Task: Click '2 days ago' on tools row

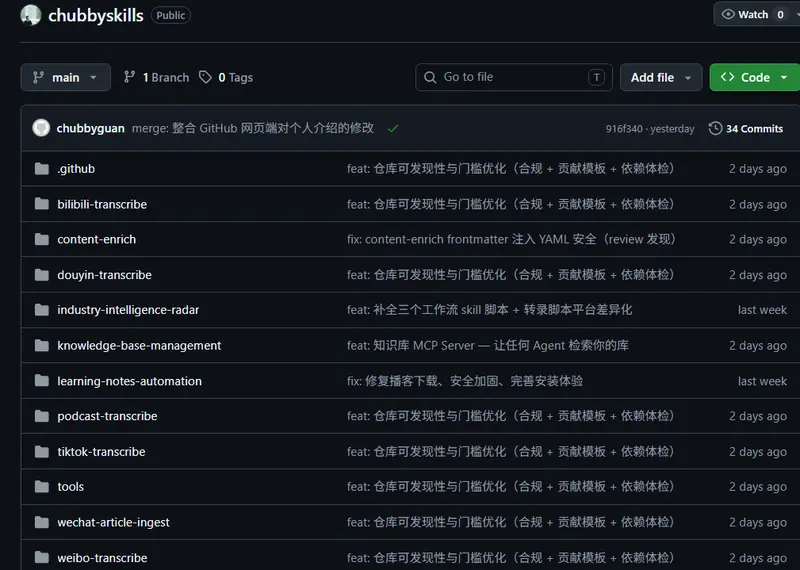Action: [758, 487]
